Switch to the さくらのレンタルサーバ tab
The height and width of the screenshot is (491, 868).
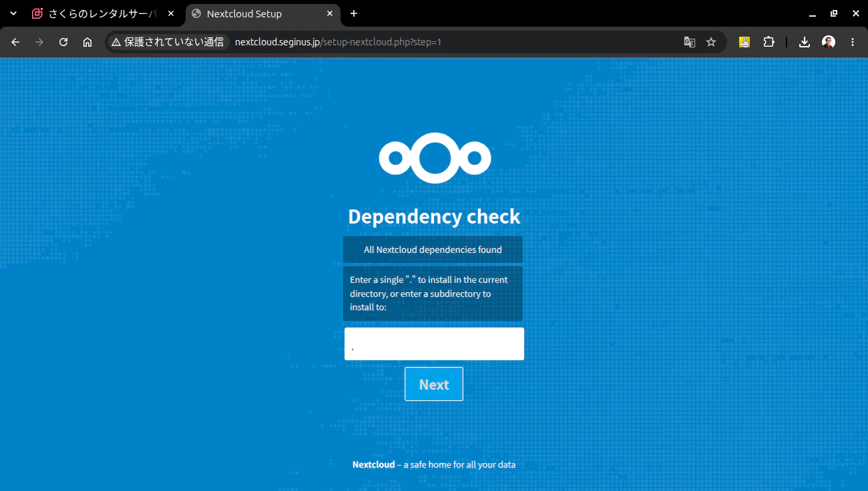103,13
